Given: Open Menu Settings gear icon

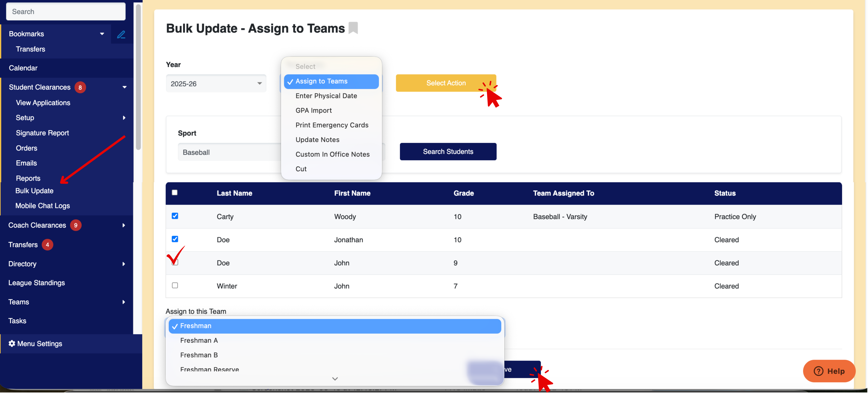Looking at the screenshot, I should pyautogui.click(x=12, y=343).
